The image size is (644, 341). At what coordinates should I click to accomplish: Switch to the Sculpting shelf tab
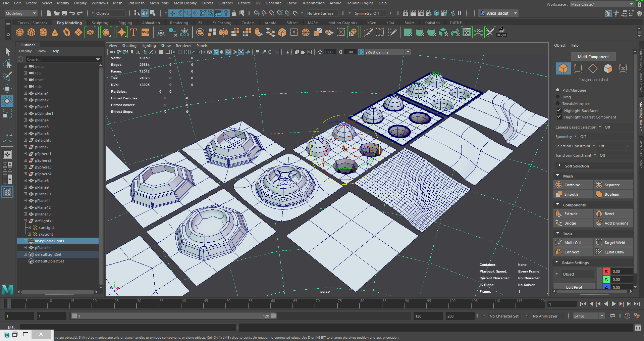tap(100, 23)
